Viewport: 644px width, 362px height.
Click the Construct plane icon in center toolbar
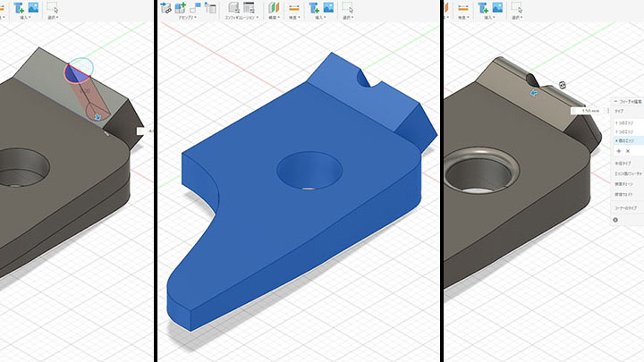(275, 7)
